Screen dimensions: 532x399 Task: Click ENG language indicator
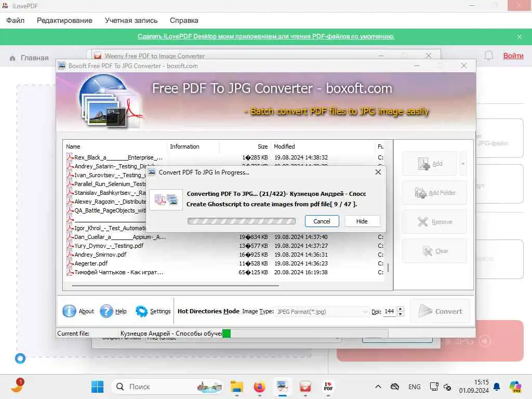click(414, 387)
